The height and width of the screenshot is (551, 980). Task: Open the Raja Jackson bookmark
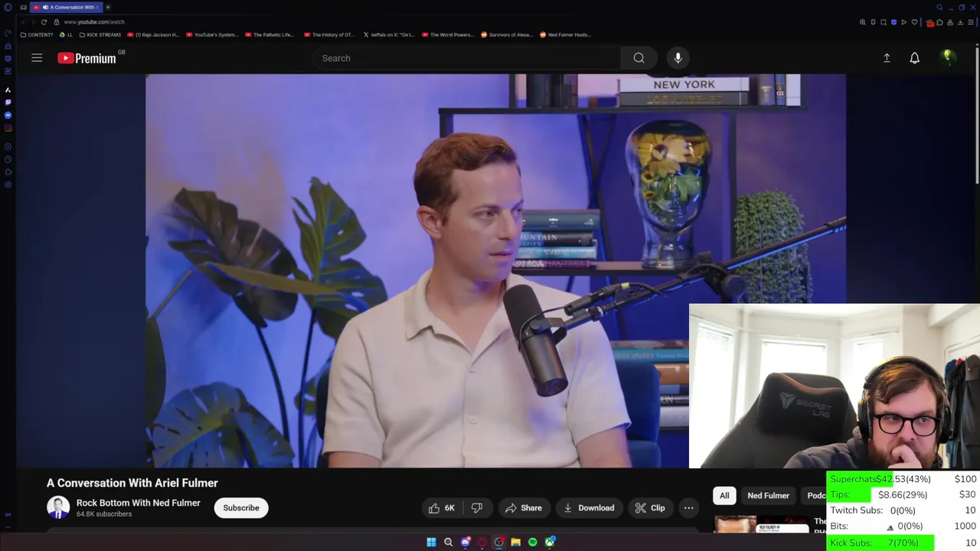tap(153, 34)
